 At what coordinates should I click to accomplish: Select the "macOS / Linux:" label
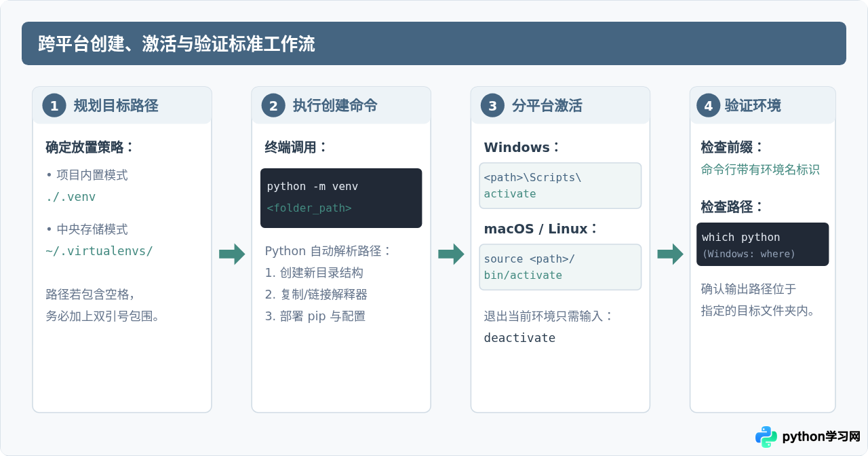[x=541, y=229]
